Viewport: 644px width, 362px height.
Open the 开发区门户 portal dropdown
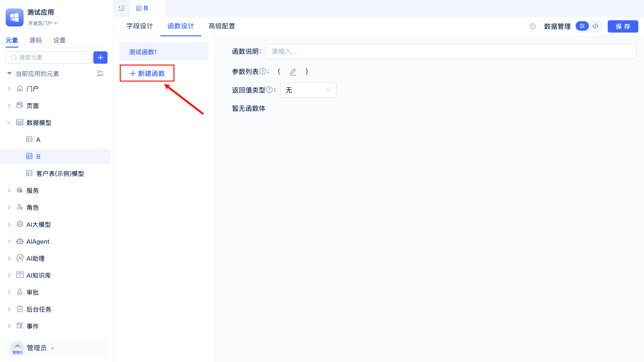pyautogui.click(x=43, y=23)
